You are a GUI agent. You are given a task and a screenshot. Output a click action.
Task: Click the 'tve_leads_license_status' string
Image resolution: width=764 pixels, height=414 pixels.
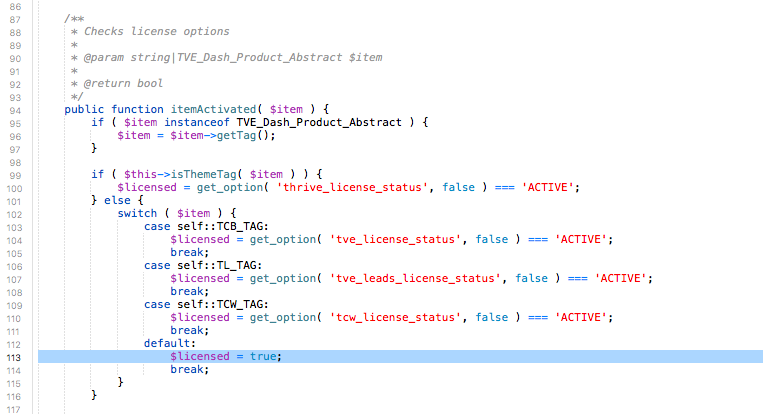[415, 278]
